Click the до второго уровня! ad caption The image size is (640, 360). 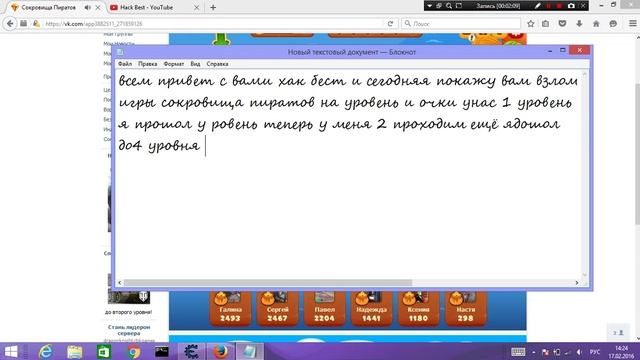point(129,312)
